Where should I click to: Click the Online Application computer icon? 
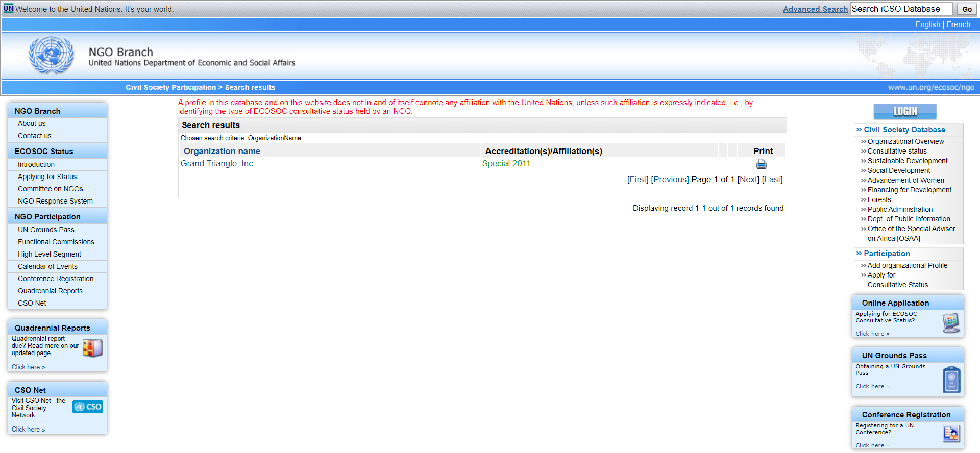[x=951, y=323]
